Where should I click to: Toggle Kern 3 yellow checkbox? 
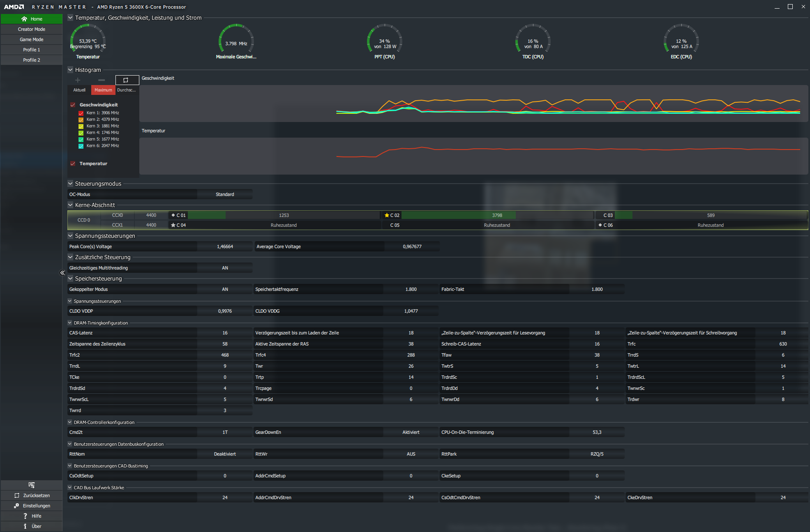coord(81,126)
